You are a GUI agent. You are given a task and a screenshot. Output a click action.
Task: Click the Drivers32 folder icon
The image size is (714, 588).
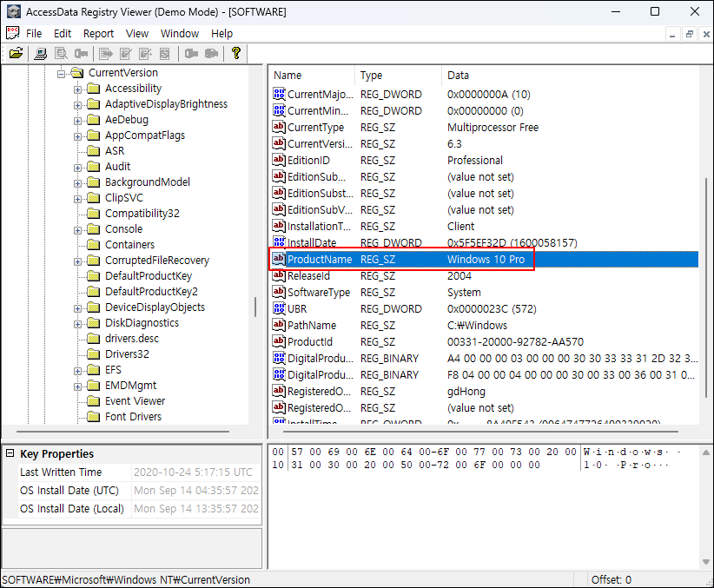[x=93, y=353]
